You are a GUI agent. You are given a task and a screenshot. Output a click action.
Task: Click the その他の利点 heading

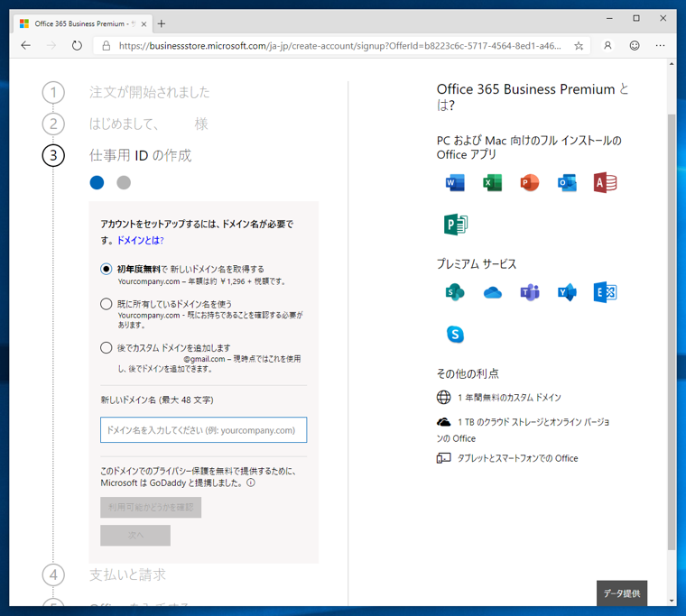(x=468, y=373)
